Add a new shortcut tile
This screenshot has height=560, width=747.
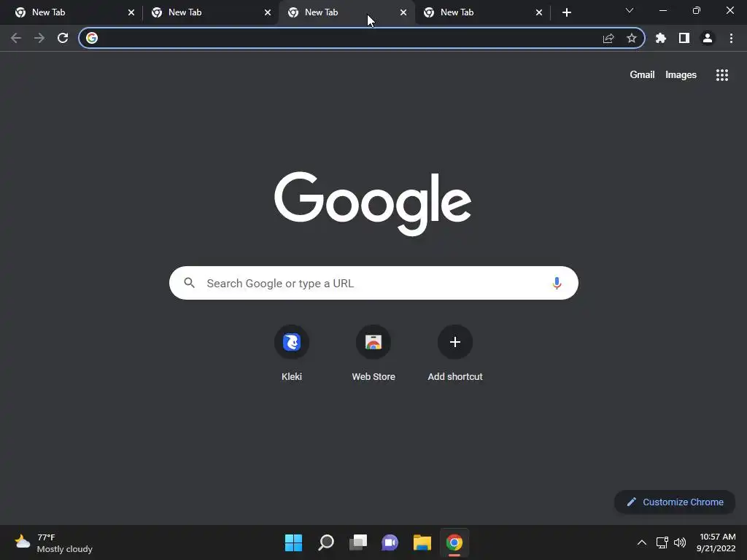point(455,354)
